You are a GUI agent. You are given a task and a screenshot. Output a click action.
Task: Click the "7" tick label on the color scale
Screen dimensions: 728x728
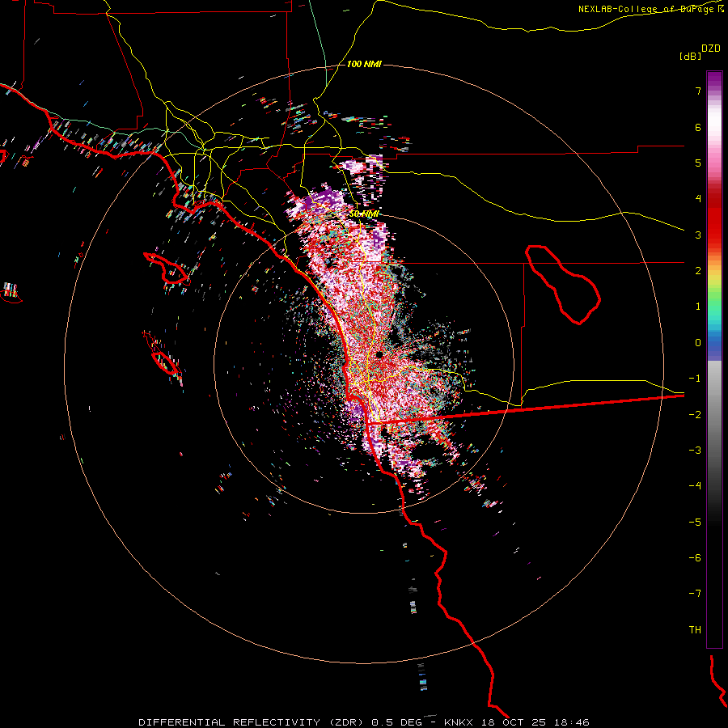click(x=698, y=91)
